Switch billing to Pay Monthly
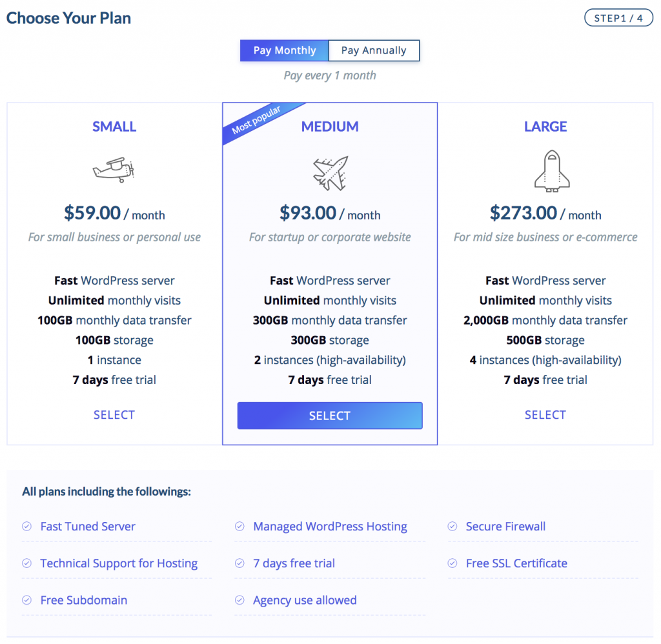Screen dimensions: 661x644 tap(284, 50)
